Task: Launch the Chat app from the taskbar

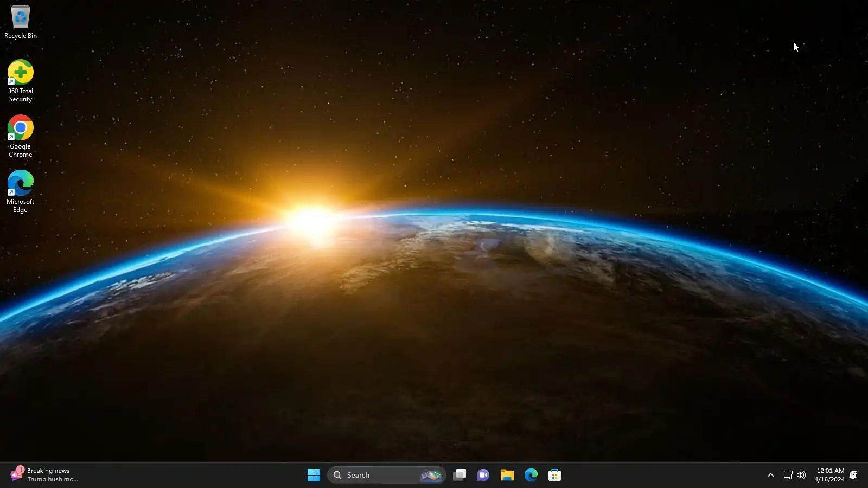Action: (x=483, y=475)
